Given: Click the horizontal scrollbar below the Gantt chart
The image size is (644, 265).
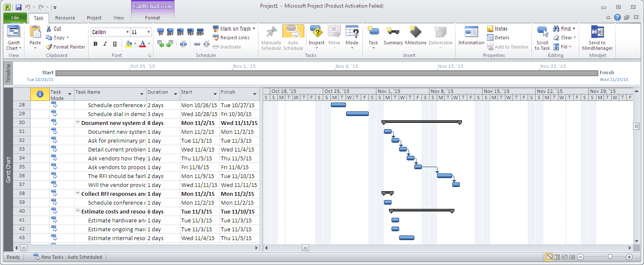Looking at the screenshot, I should (305, 248).
